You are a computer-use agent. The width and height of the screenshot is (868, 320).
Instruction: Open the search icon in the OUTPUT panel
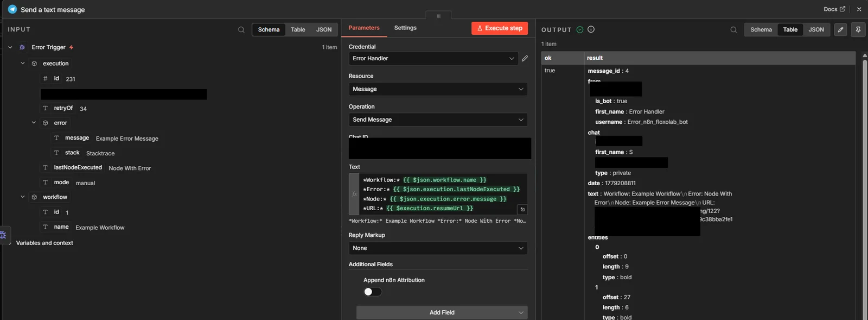[x=733, y=30]
